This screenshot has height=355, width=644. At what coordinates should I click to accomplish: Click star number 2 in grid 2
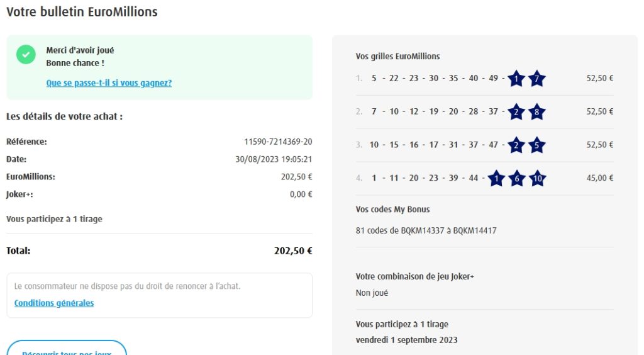coord(517,112)
